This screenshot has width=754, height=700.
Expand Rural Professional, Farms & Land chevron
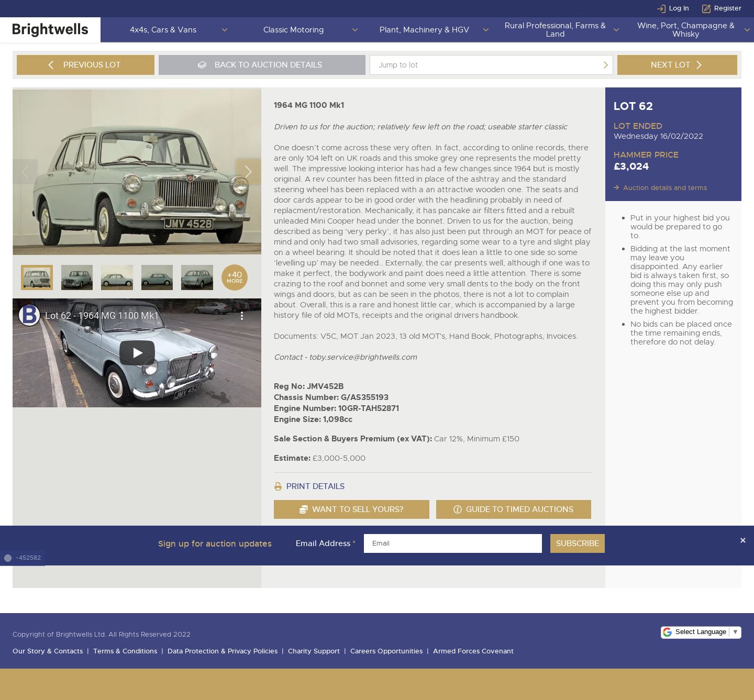pos(616,30)
